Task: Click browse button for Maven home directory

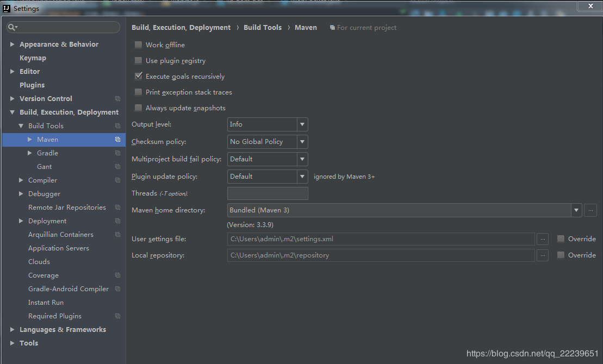Action: click(x=590, y=210)
